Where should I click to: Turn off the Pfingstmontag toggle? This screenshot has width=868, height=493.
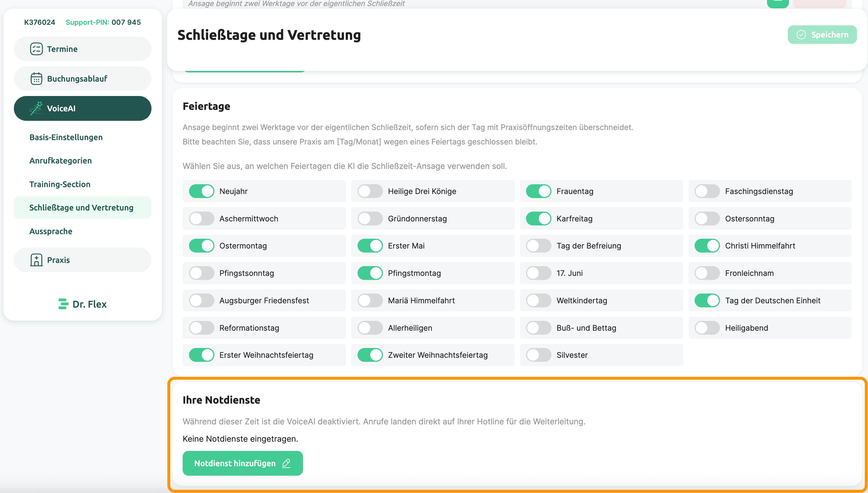[370, 273]
